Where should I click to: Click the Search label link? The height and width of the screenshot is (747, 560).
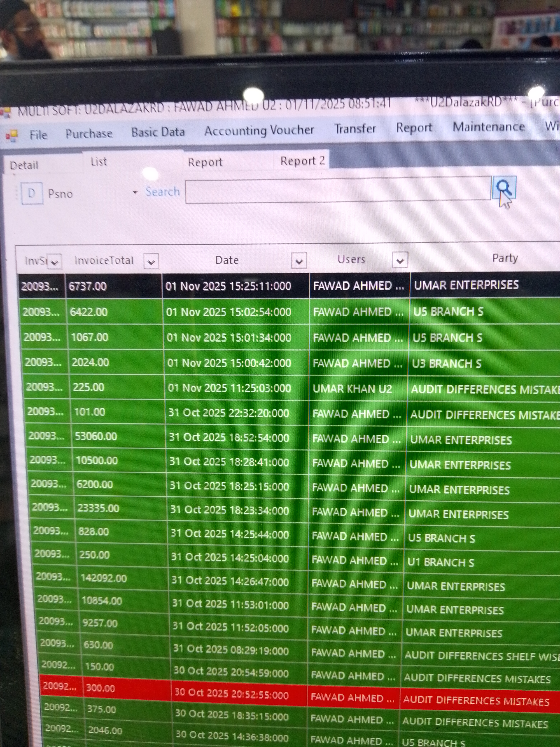pyautogui.click(x=162, y=192)
